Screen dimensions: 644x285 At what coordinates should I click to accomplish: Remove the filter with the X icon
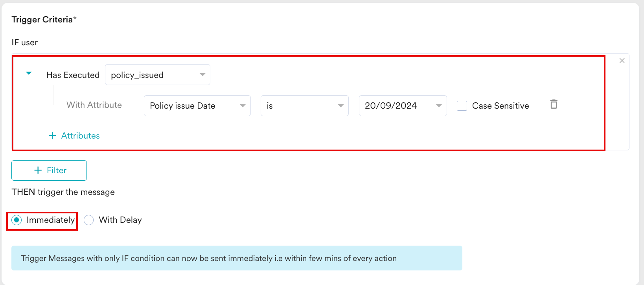pos(622,61)
